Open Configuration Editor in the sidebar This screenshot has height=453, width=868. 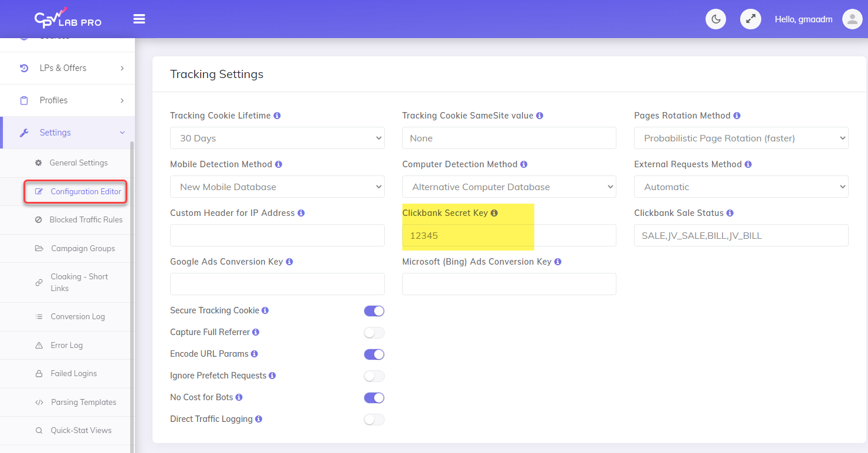point(86,192)
